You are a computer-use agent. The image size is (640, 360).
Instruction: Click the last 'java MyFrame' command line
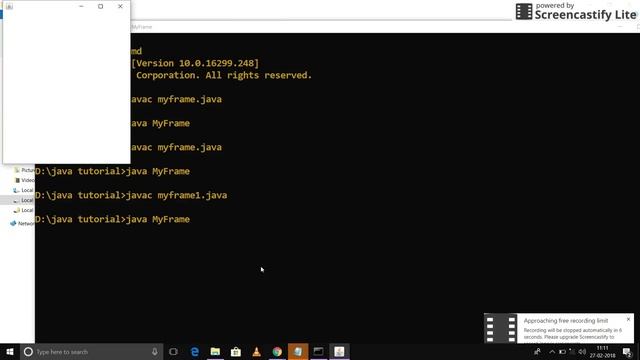(x=113, y=219)
